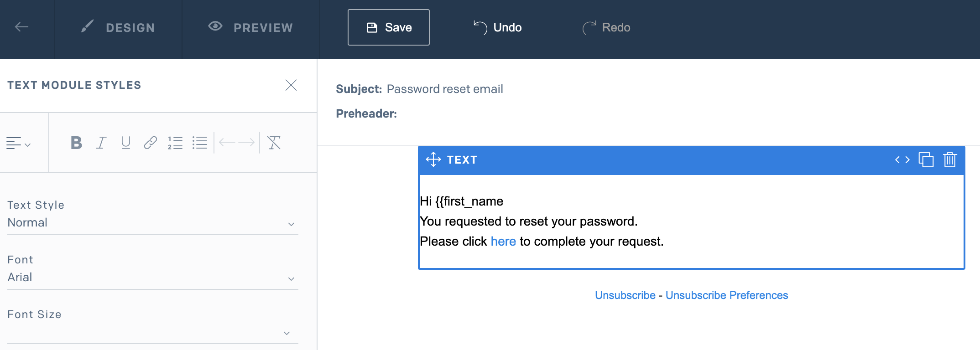Expand the Font Size dropdown
Viewport: 980px width, 350px height.
point(152,333)
